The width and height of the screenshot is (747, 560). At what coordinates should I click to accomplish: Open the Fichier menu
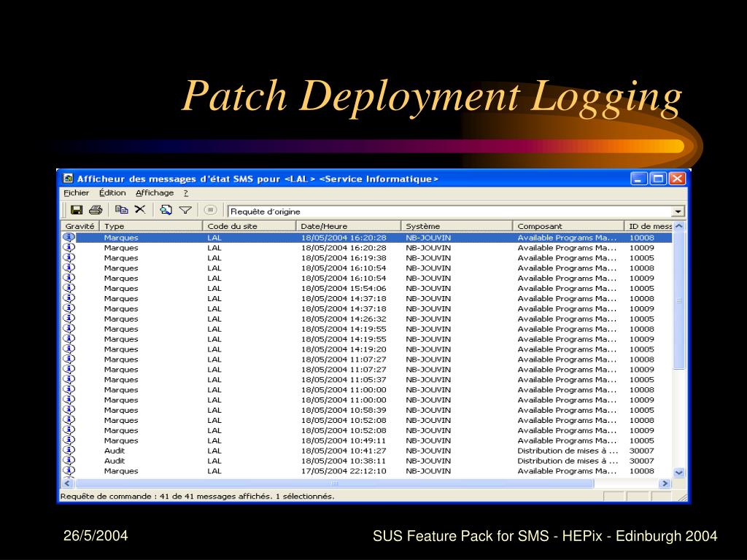[76, 192]
